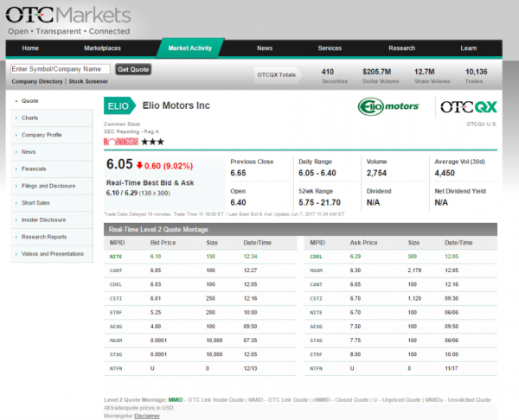The width and height of the screenshot is (519, 420).
Task: Open Videos and Presentations in sidebar
Action: click(52, 254)
